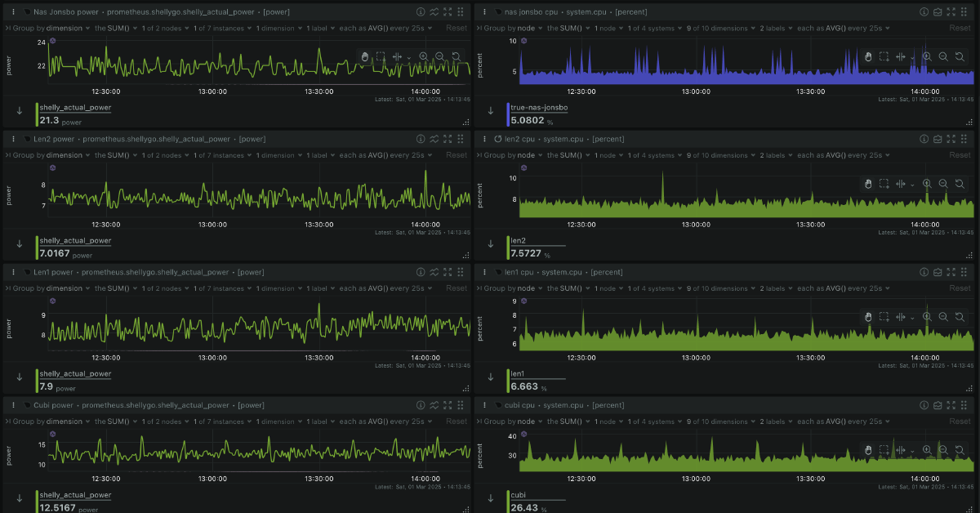The height and width of the screenshot is (513, 980).
Task: Click resize handle at Nas Jonsbo power panel corner
Action: tap(466, 121)
